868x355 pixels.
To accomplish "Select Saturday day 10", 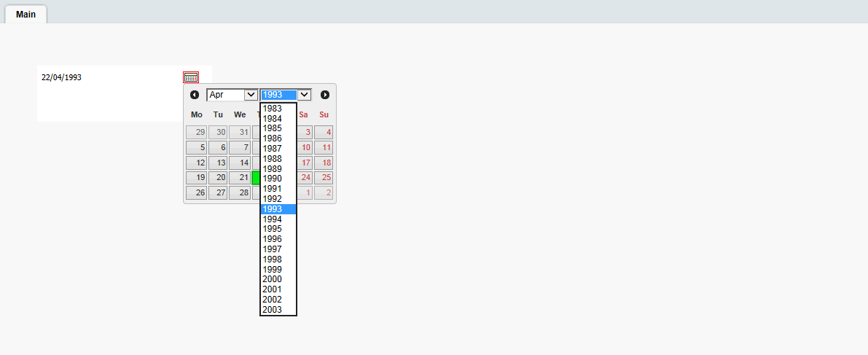I will [x=305, y=147].
